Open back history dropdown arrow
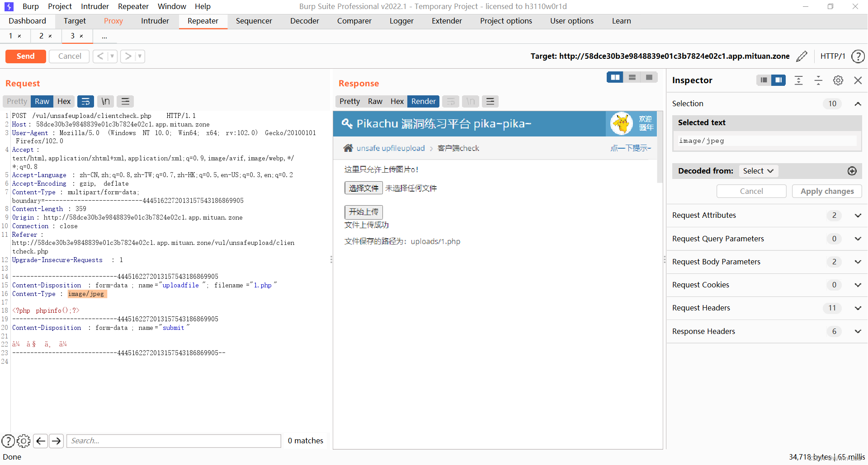Image resolution: width=868 pixels, height=465 pixels. tap(112, 56)
